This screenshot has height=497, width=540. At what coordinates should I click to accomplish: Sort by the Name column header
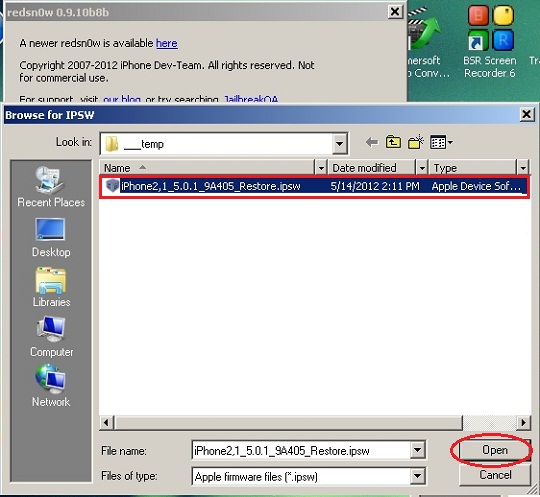click(208, 168)
